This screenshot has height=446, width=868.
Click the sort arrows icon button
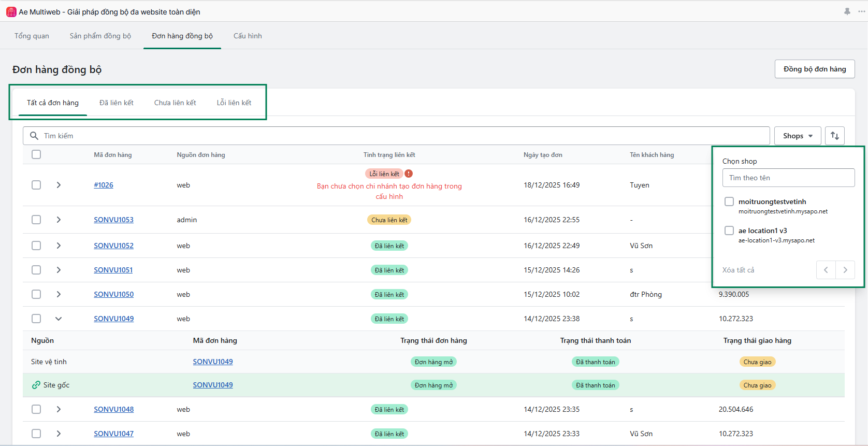(834, 136)
